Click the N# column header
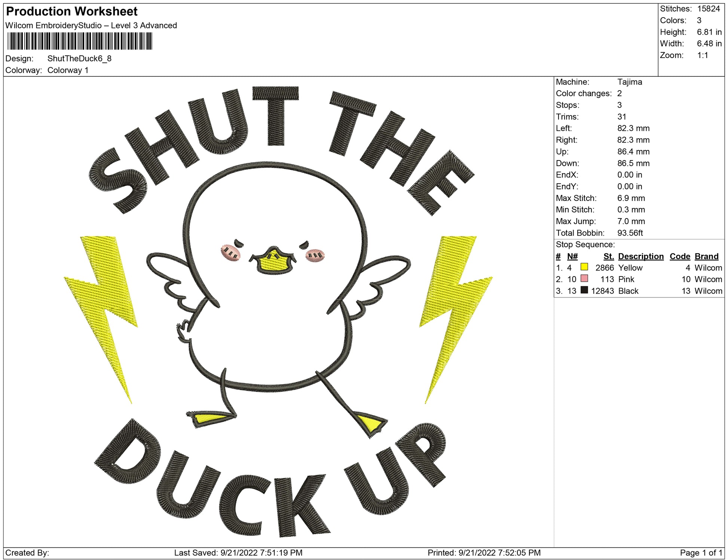Viewport: 728px width, 560px height. click(572, 256)
